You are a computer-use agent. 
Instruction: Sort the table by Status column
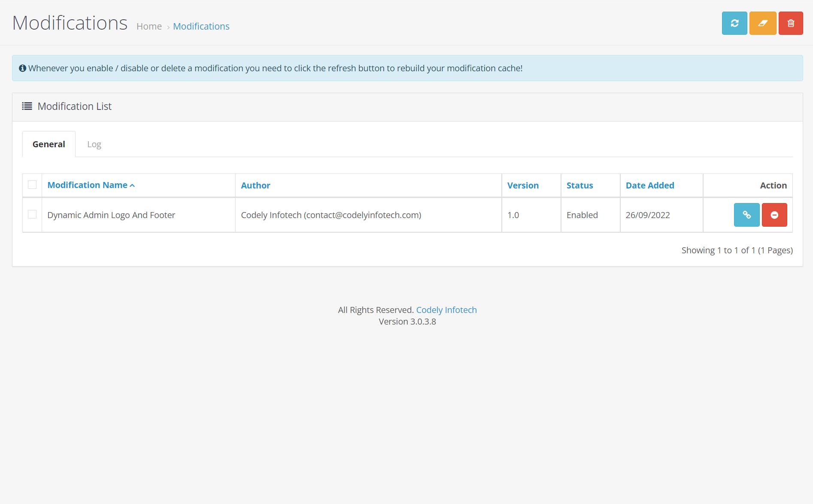click(579, 185)
